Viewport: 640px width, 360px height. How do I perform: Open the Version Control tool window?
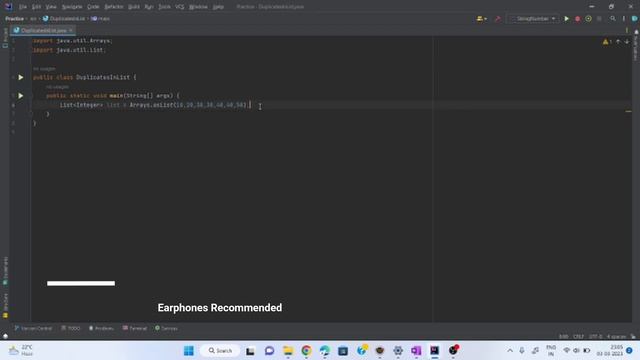33,328
